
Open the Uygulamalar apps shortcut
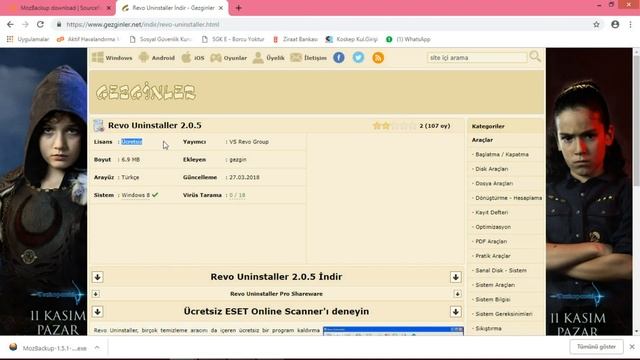click(27, 39)
